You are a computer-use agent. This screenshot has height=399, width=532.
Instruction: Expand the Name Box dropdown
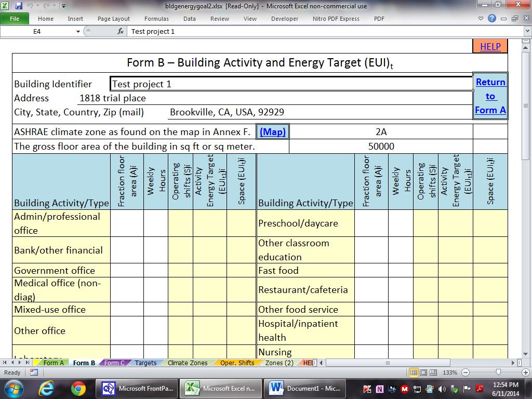tap(78, 32)
